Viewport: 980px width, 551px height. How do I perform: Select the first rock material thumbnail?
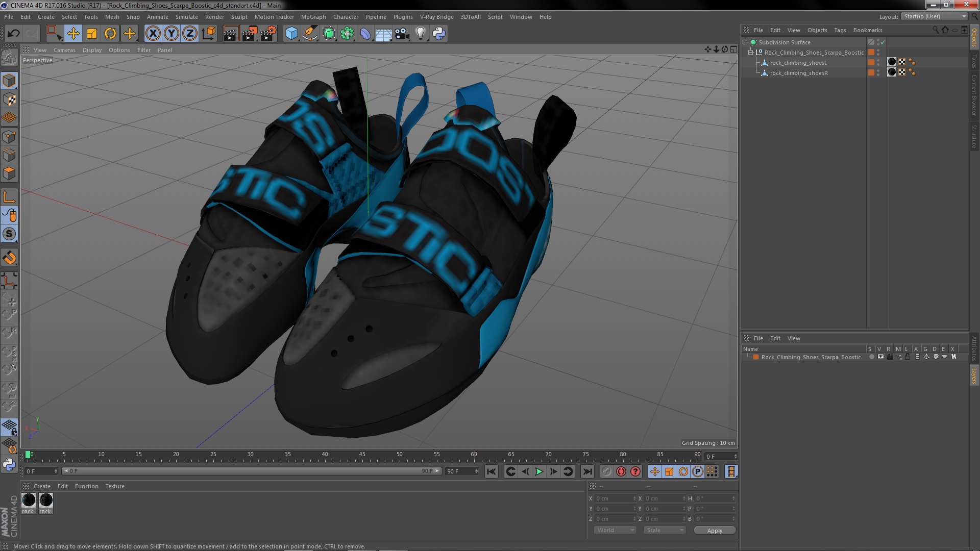tap(29, 500)
